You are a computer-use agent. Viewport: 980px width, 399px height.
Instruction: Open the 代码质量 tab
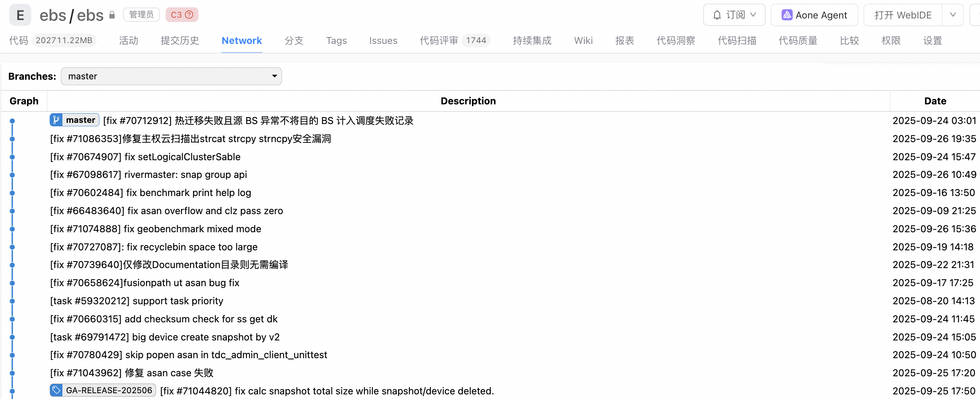click(x=798, y=40)
